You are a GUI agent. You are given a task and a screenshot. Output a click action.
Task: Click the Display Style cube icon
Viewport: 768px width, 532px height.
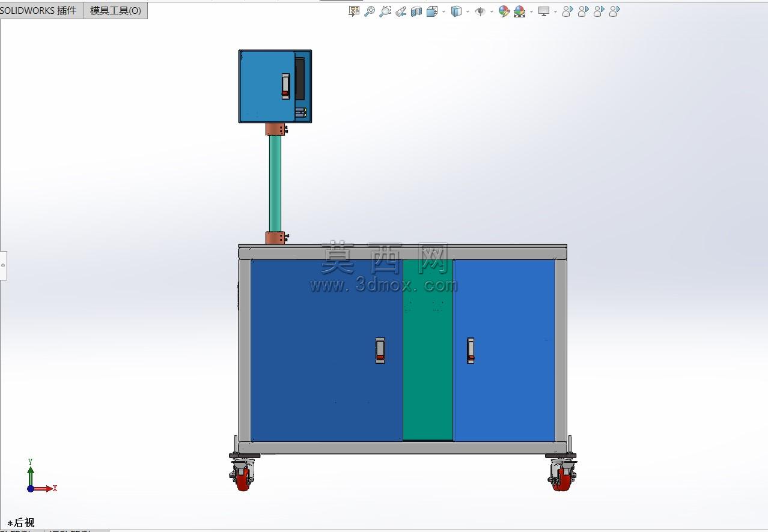(456, 11)
